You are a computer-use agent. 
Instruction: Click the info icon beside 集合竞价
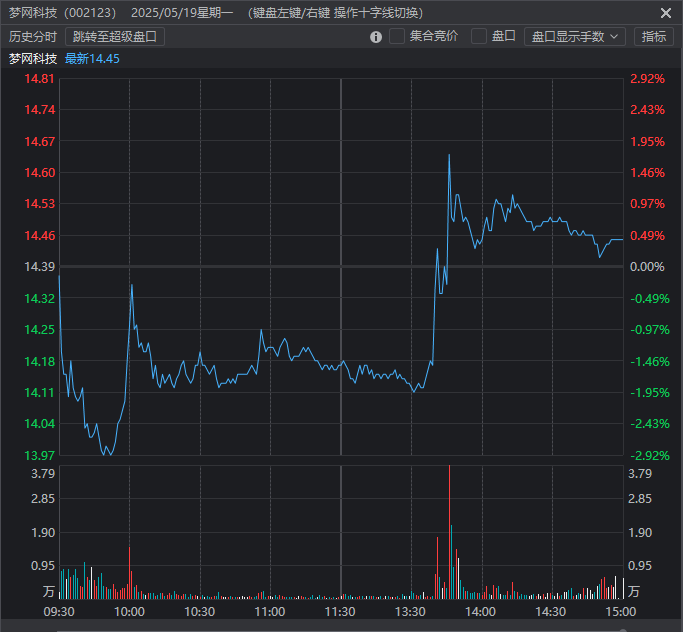[376, 37]
